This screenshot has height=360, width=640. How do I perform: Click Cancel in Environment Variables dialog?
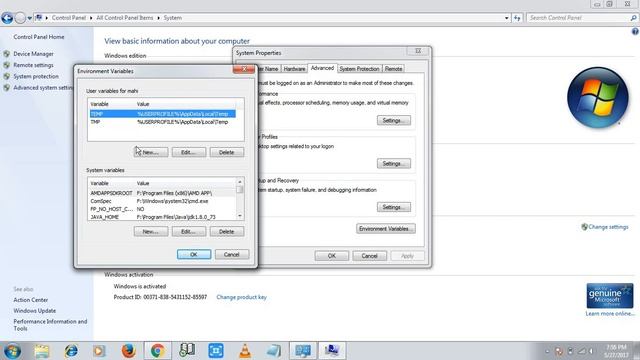coord(231,254)
